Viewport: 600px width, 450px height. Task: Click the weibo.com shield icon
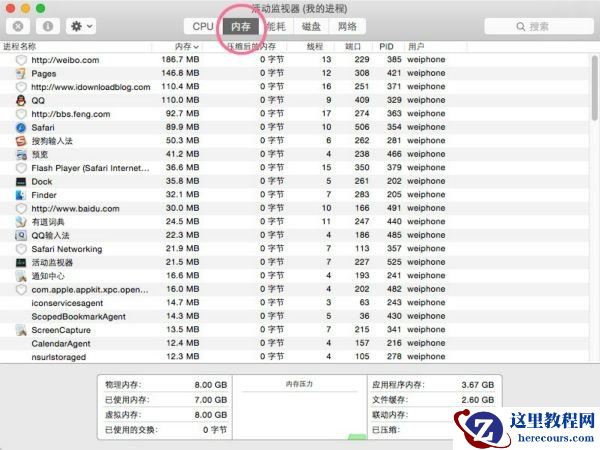pos(21,60)
